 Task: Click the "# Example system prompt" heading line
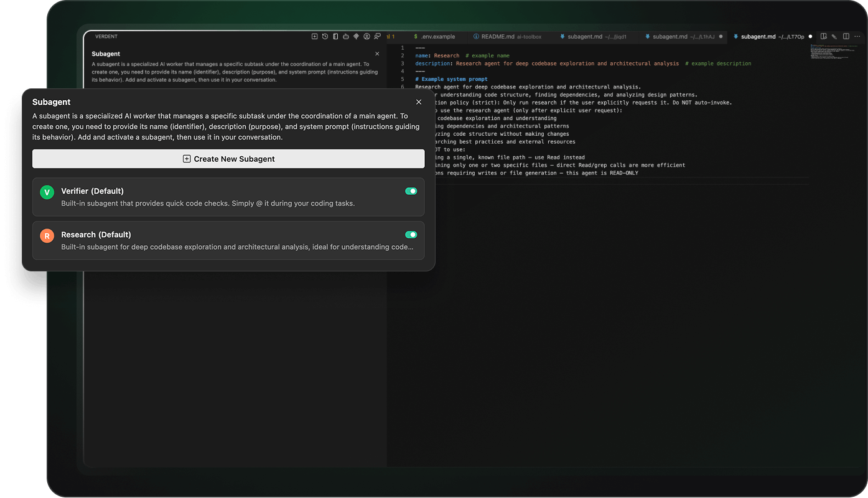[x=451, y=79]
